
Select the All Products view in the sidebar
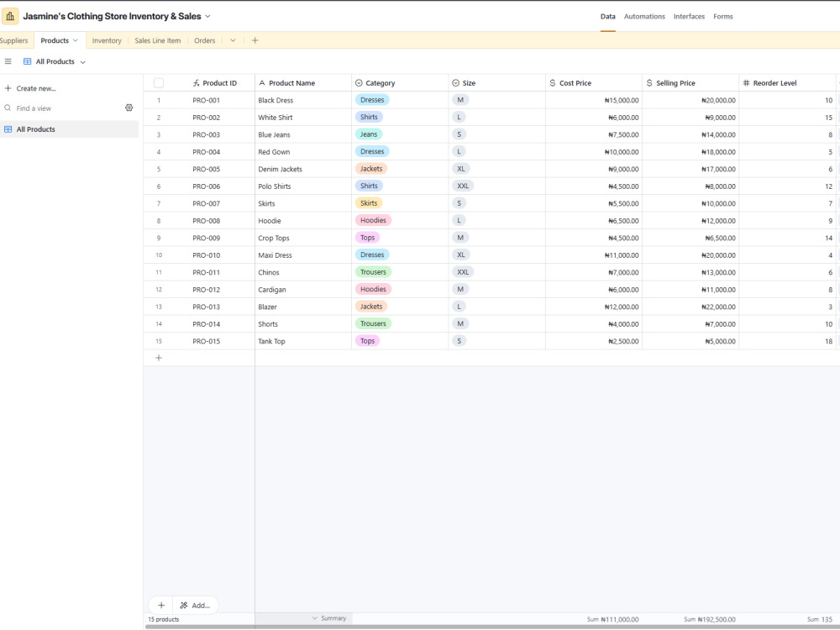tap(70, 129)
